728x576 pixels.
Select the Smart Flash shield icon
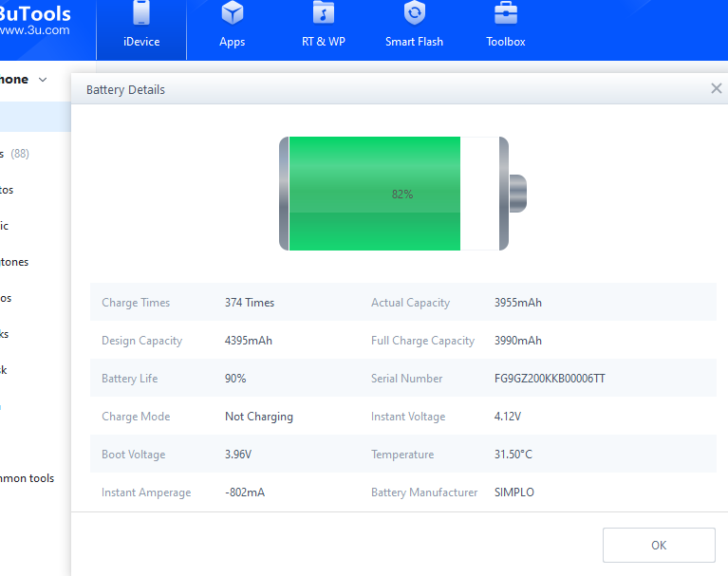point(414,14)
